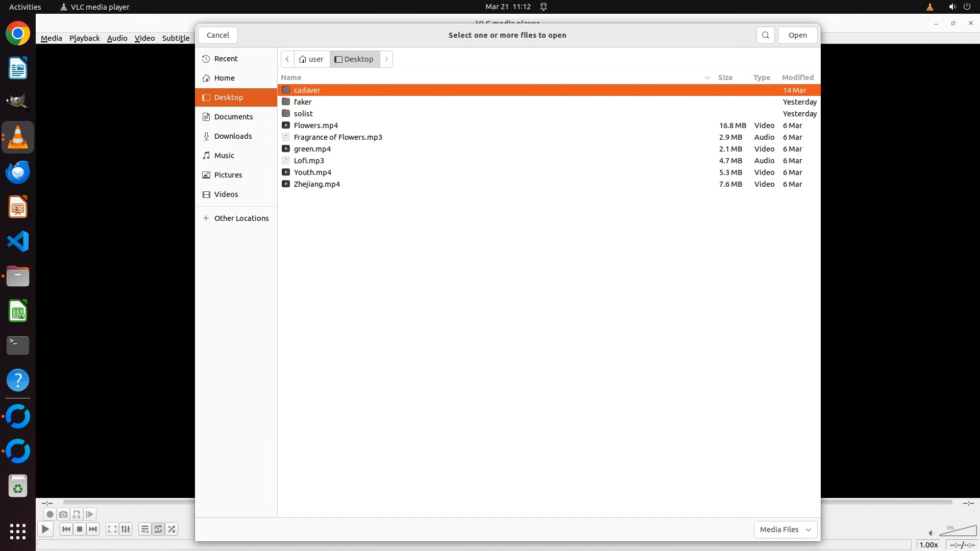The height and width of the screenshot is (551, 980).
Task: Open the extended settings equalizer icon
Action: [126, 529]
